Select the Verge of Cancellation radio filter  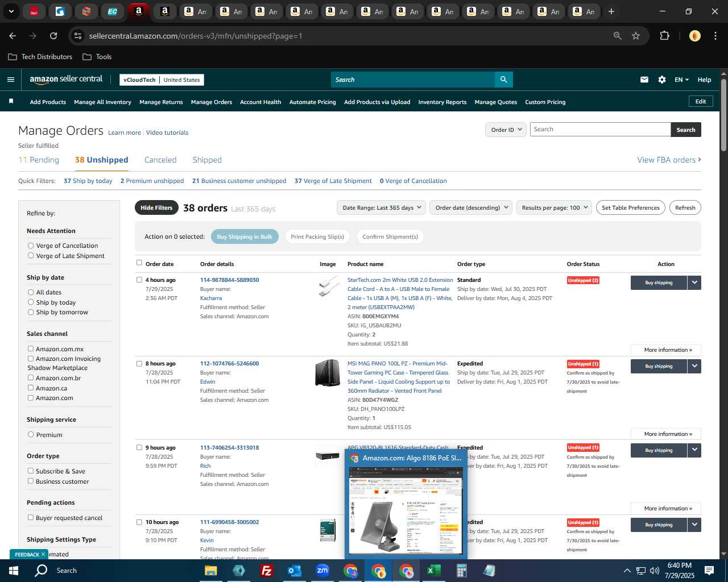[x=31, y=246]
